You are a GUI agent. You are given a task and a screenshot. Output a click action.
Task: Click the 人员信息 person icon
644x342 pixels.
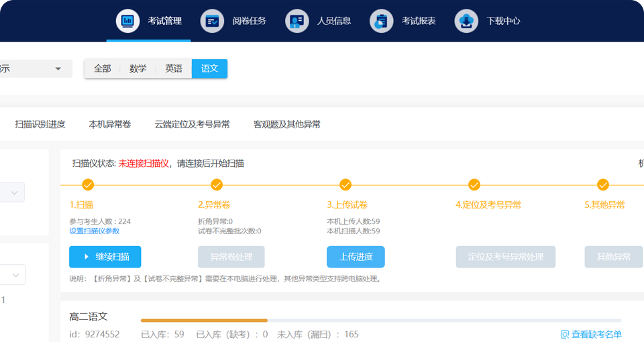(x=297, y=21)
